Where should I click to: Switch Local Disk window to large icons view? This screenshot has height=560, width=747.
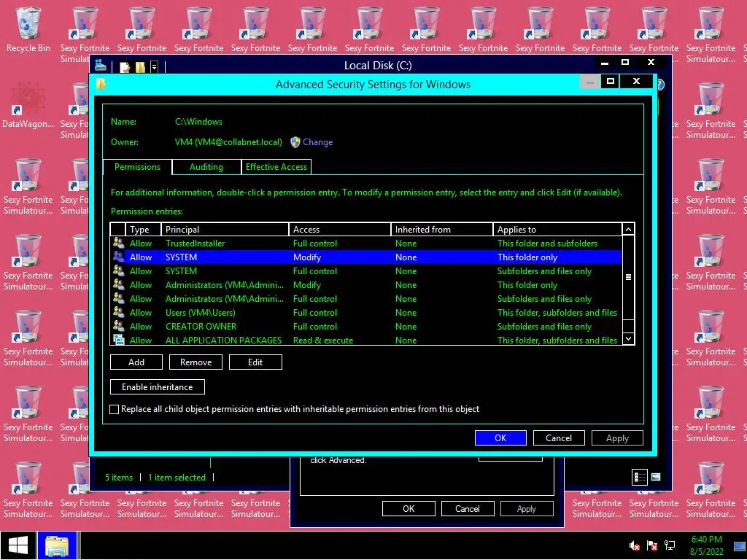coord(656,477)
